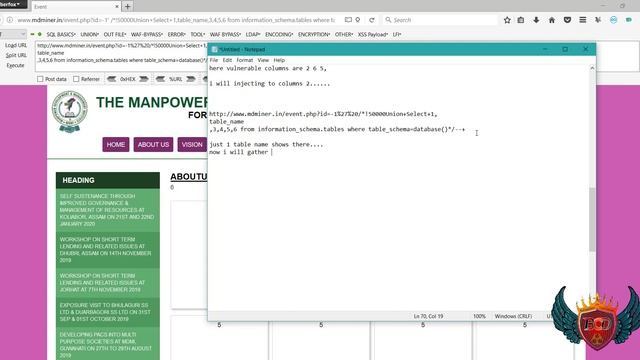The image size is (640, 360).
Task: Click Execute in HackBar
Action: [x=15, y=65]
